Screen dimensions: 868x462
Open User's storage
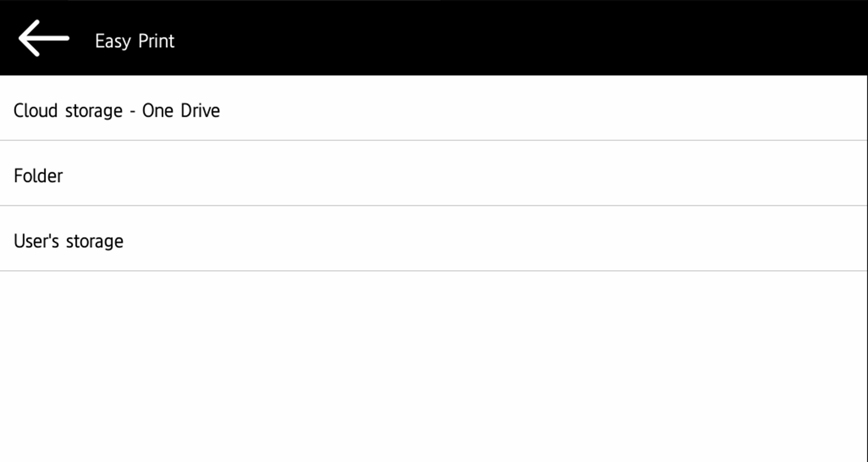(x=68, y=241)
